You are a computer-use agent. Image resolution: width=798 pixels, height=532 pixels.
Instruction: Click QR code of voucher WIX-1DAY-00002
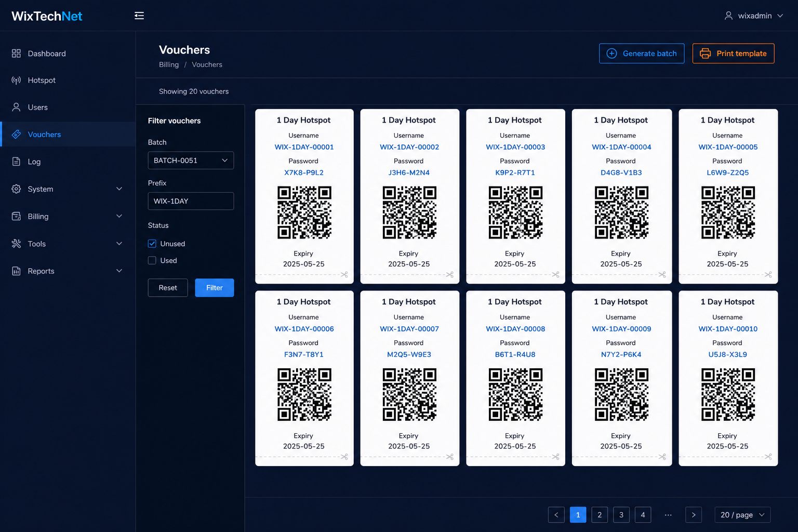[409, 212]
